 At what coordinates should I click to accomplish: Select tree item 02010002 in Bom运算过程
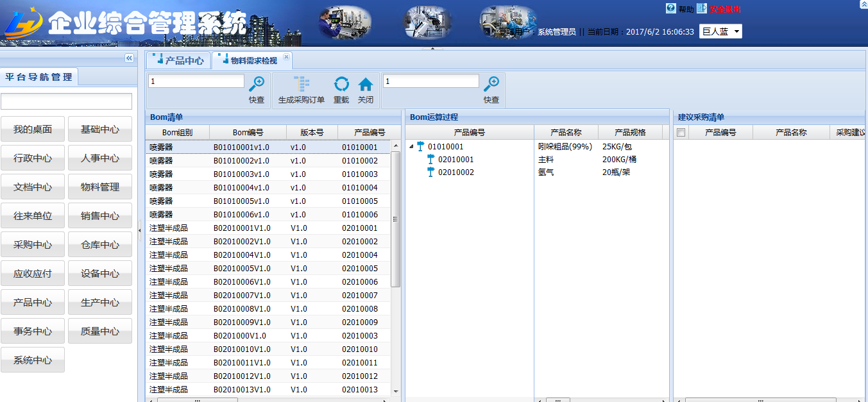pyautogui.click(x=455, y=172)
